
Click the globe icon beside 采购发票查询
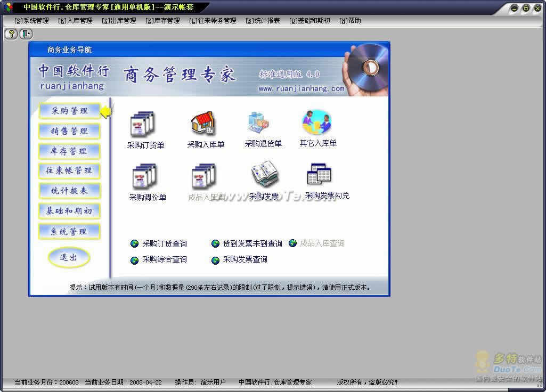pos(216,260)
